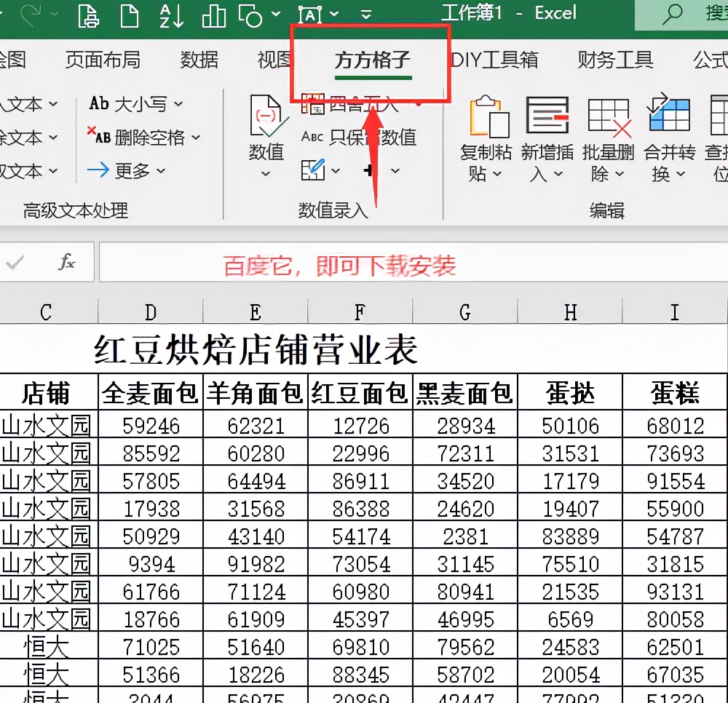This screenshot has width=728, height=703.
Task: Open the 视图 ribbon tab
Action: [x=275, y=60]
